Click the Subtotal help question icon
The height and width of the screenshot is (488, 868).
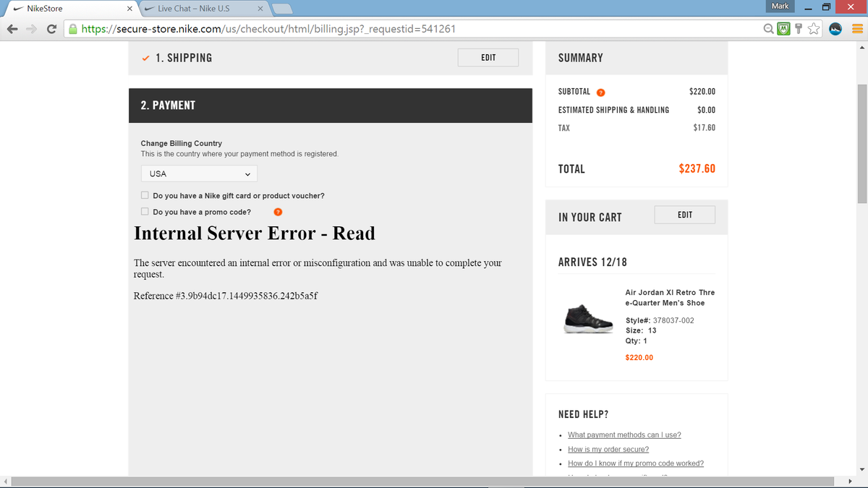(600, 92)
